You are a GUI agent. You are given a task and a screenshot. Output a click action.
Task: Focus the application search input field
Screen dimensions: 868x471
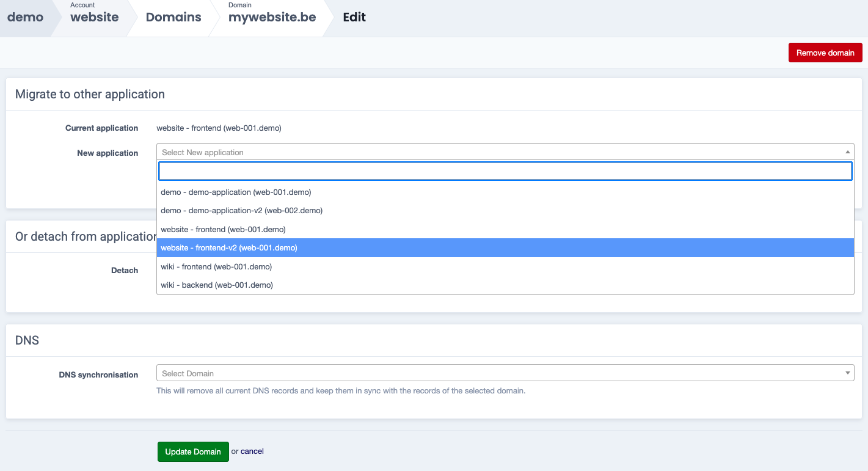pyautogui.click(x=505, y=171)
